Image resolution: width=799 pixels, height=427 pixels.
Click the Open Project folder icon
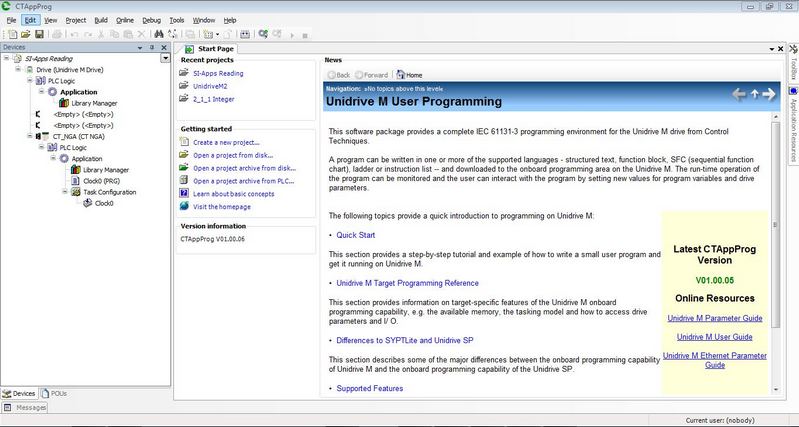click(x=25, y=34)
